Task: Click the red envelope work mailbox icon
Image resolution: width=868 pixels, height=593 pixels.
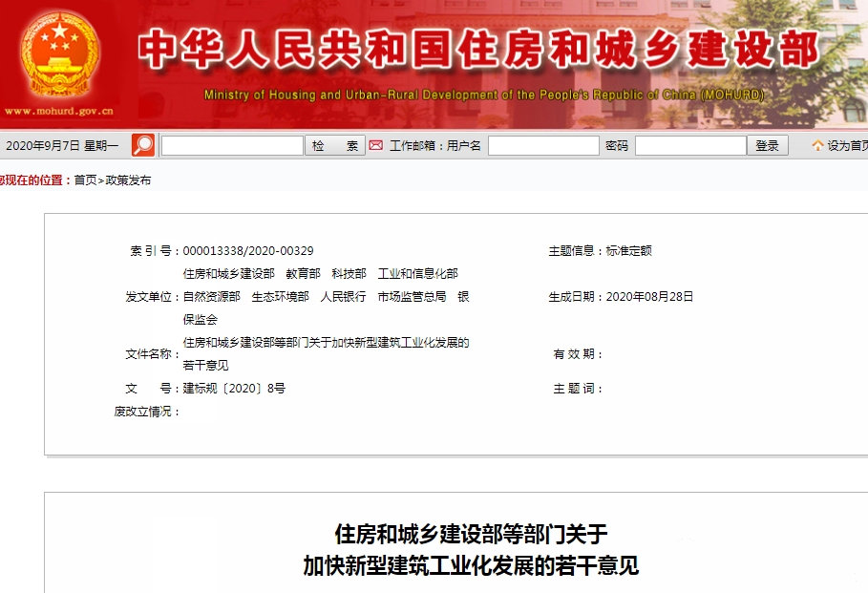Action: pos(375,145)
